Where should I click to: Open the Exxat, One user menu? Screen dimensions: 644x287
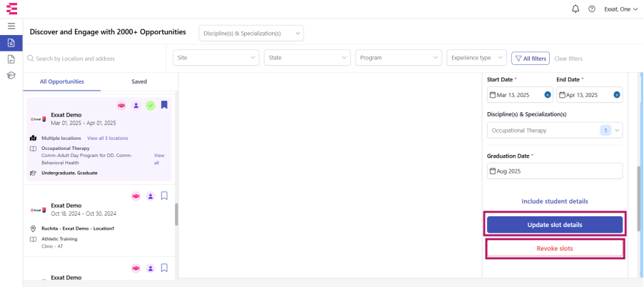[x=620, y=9]
